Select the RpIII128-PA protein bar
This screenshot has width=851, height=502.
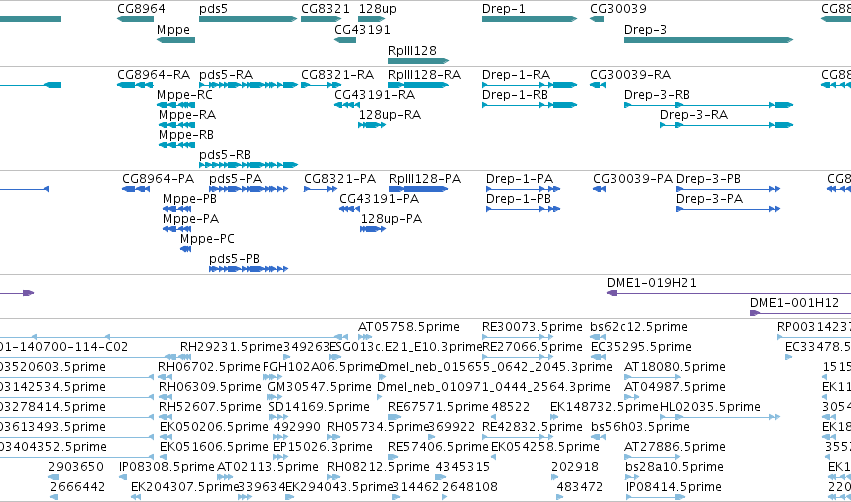point(418,189)
